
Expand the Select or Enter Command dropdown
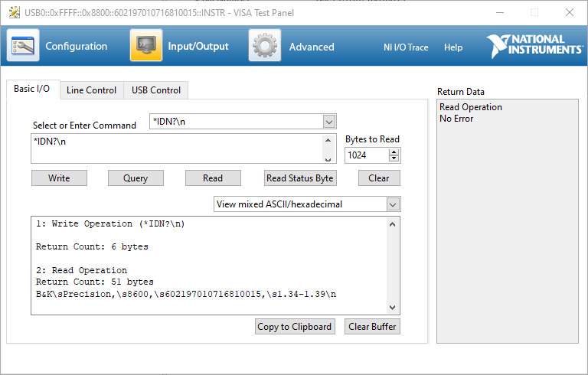pyautogui.click(x=329, y=122)
